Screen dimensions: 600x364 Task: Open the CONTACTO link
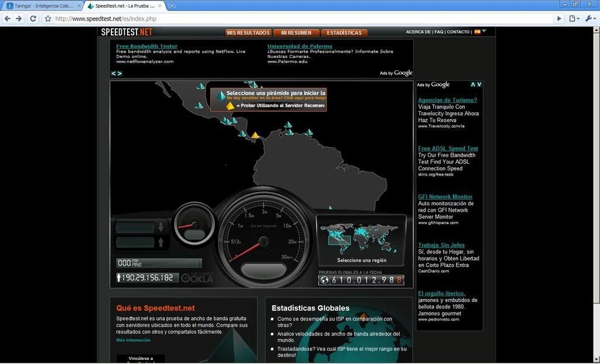point(458,32)
